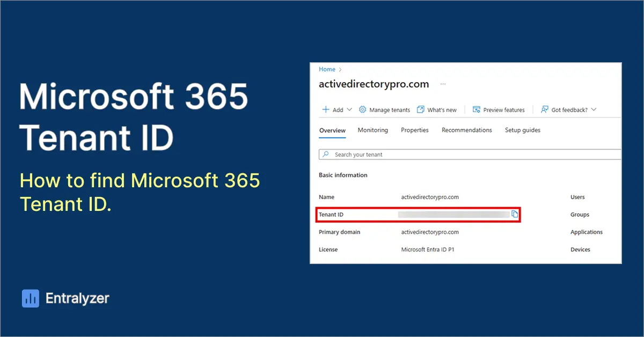Click the Preview features icon

pos(476,109)
